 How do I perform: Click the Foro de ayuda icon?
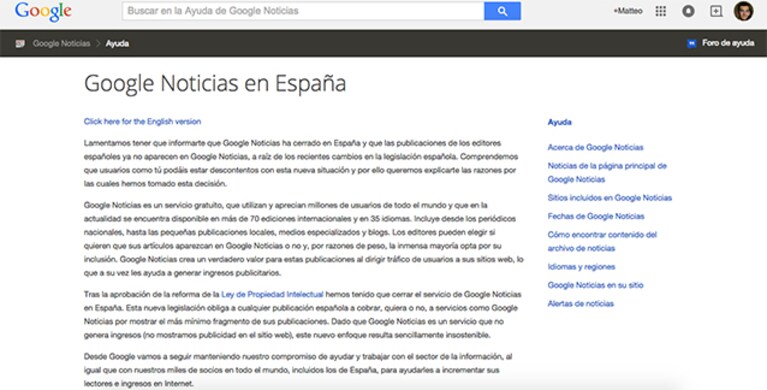[692, 44]
